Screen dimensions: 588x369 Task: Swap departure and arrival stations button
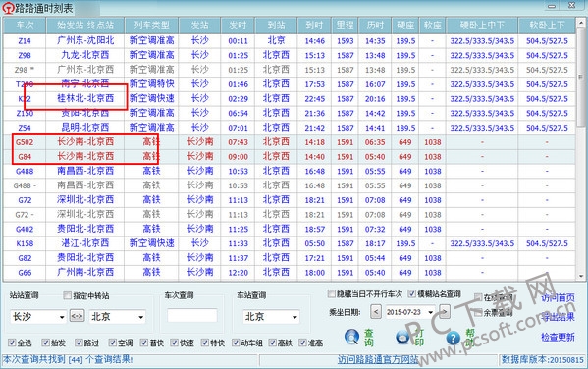pyautogui.click(x=77, y=316)
